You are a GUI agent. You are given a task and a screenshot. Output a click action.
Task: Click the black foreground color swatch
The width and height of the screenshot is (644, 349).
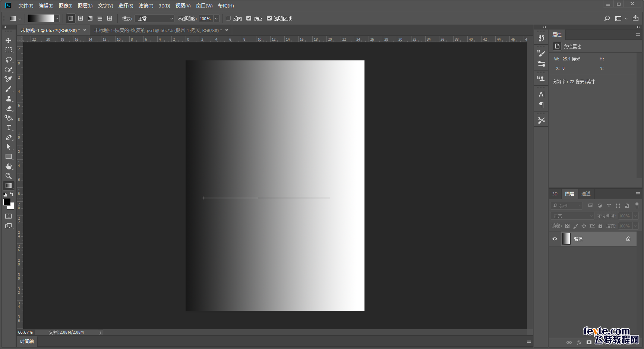click(x=6, y=202)
